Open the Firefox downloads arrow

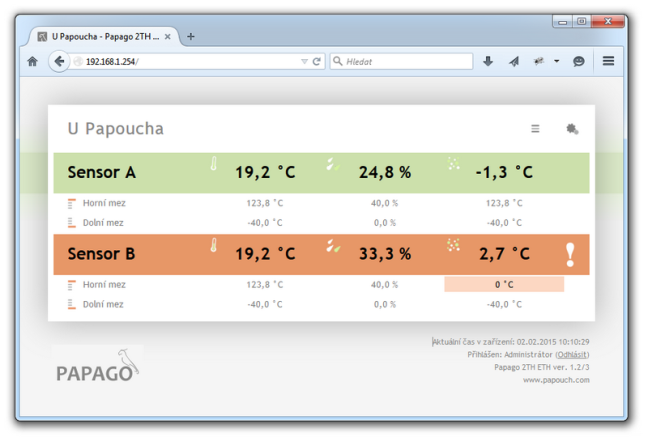[488, 61]
